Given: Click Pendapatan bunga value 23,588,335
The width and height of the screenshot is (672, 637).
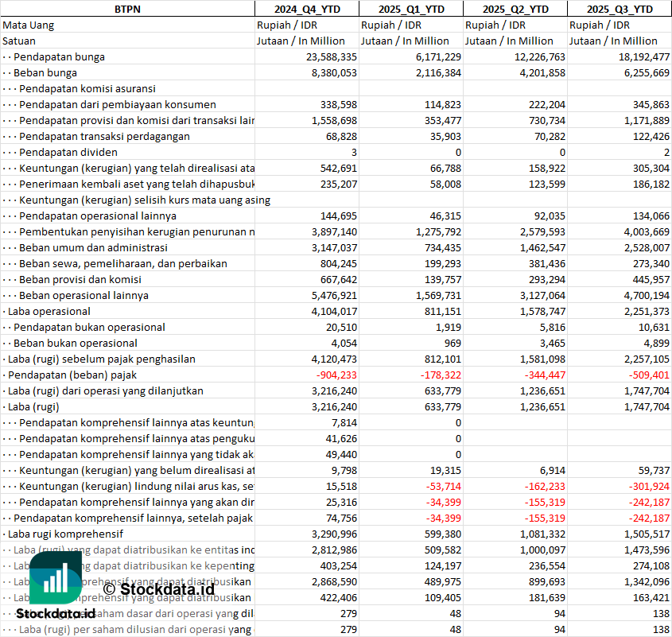Looking at the screenshot, I should (x=332, y=57).
